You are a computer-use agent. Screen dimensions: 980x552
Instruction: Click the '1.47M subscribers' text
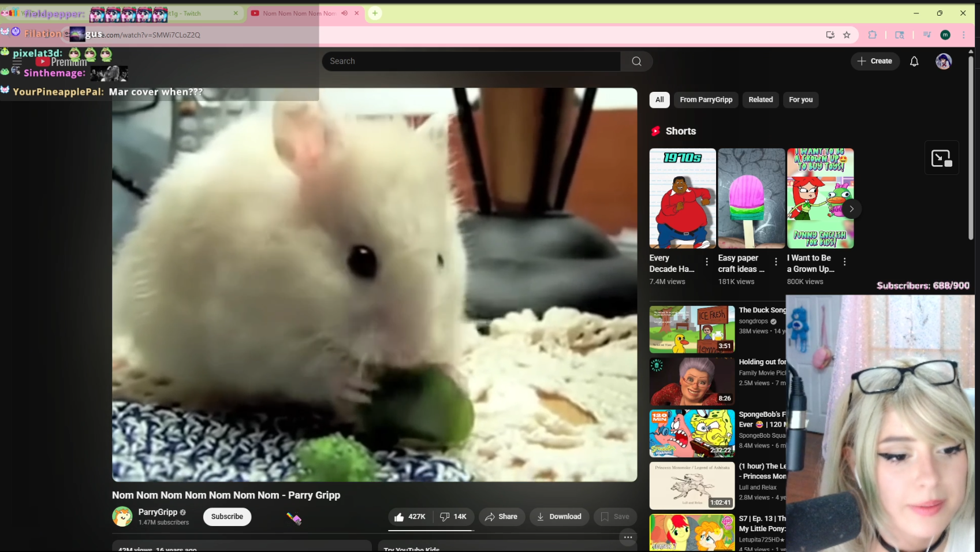pos(163,523)
